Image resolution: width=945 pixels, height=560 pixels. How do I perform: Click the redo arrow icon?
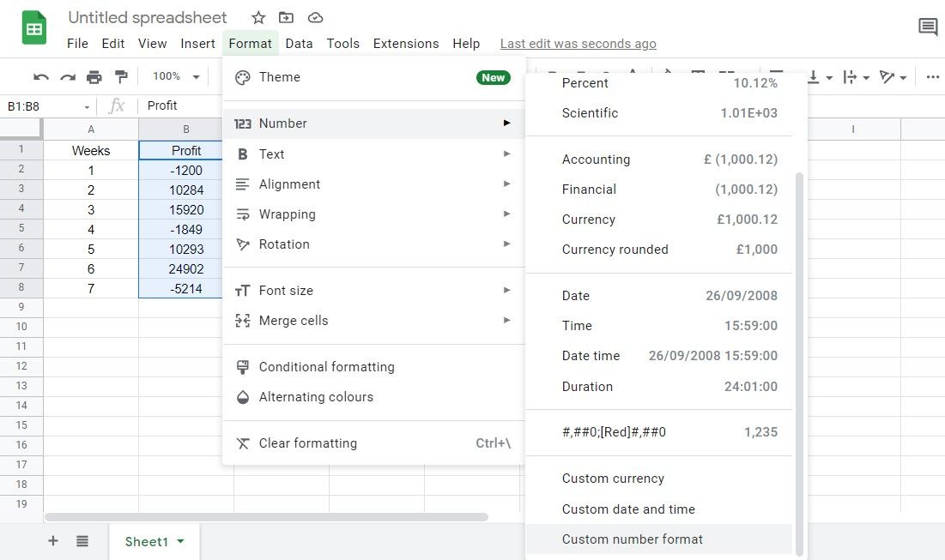[x=68, y=77]
